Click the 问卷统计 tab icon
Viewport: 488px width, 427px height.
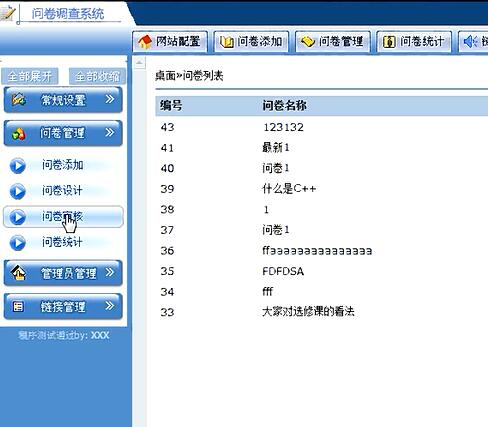point(389,42)
